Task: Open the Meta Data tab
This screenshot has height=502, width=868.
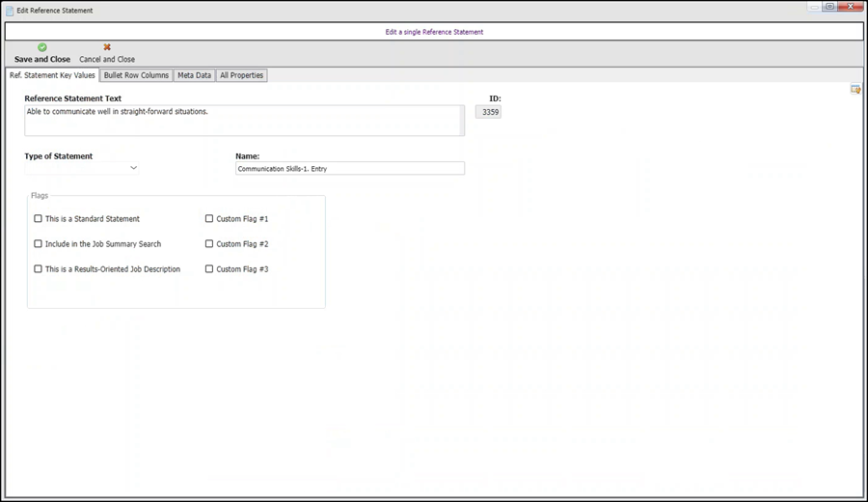Action: tap(194, 75)
